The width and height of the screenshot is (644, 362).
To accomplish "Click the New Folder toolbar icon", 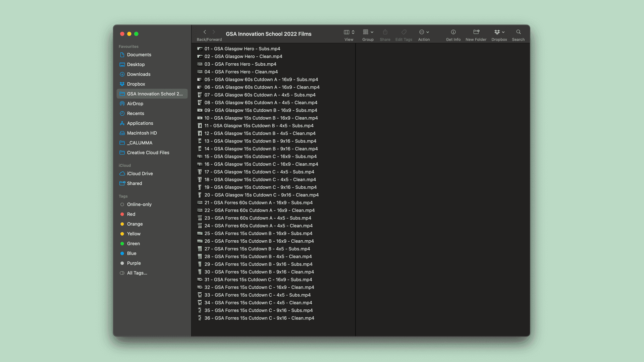I will point(476,32).
